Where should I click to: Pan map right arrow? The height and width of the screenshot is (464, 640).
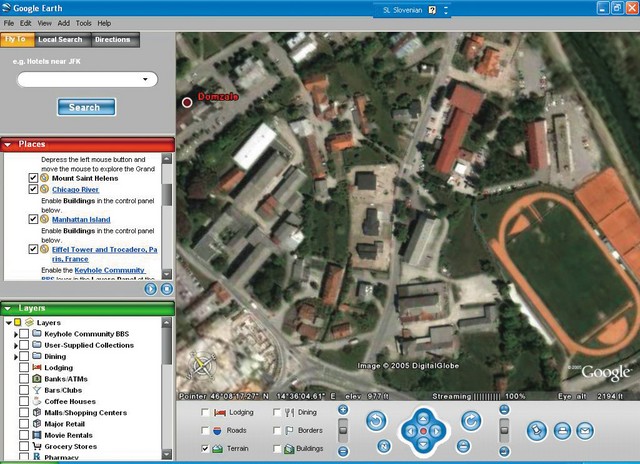tap(436, 431)
